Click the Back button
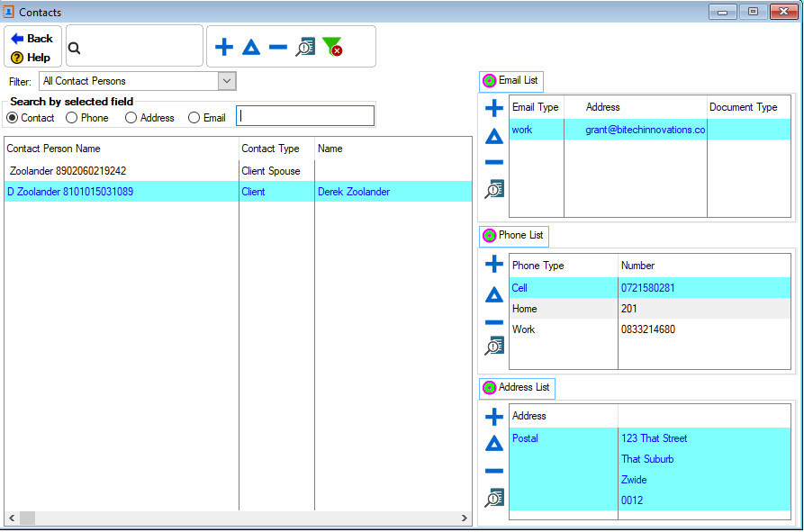 point(32,39)
